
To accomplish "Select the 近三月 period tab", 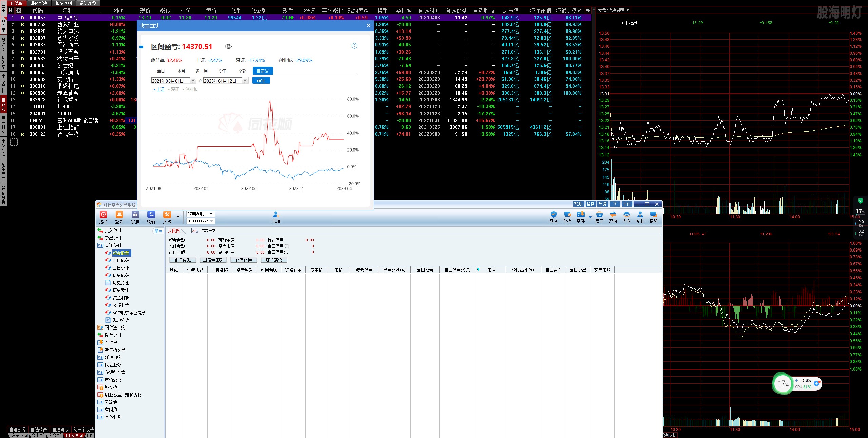I will (x=201, y=71).
